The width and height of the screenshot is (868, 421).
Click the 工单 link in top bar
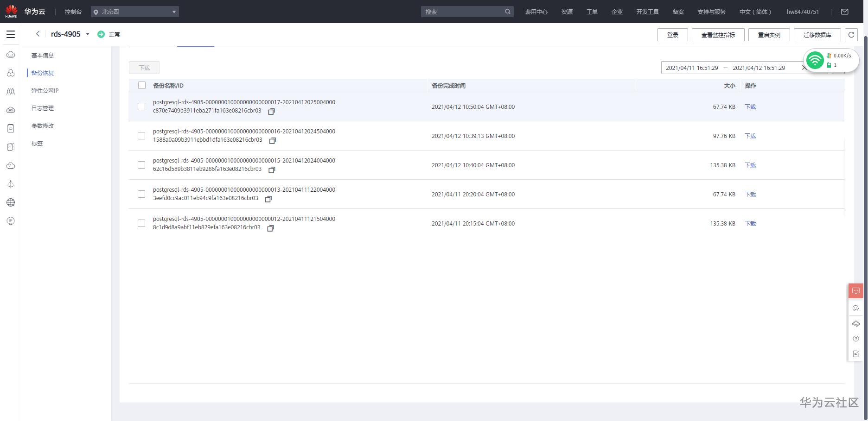pos(592,12)
